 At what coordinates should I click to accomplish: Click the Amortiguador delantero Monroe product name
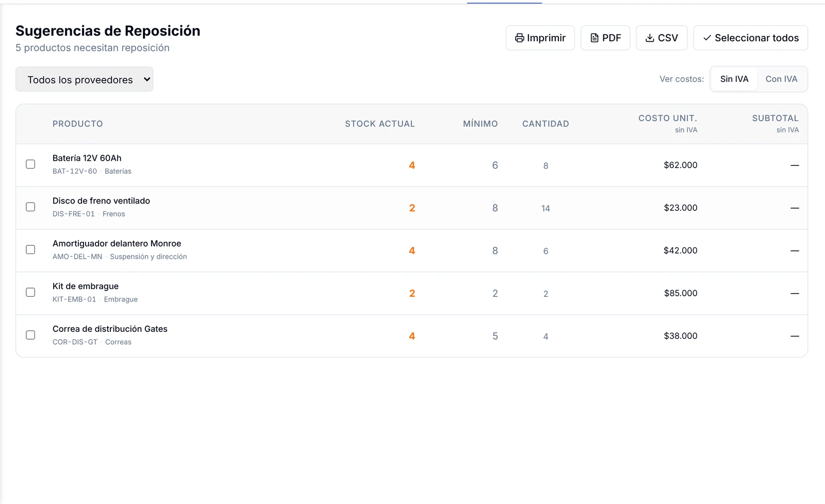[x=117, y=244]
